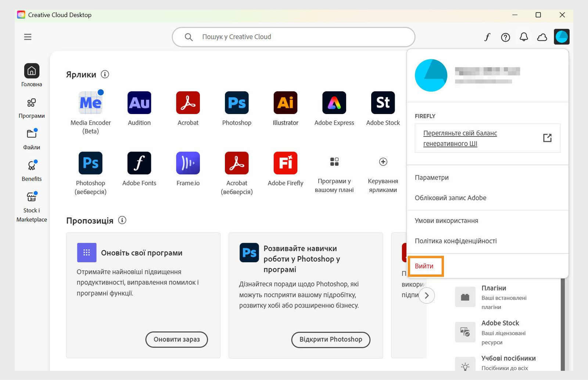This screenshot has width=588, height=380.
Task: Open the Adobe Fonts shortcut
Action: click(x=139, y=169)
